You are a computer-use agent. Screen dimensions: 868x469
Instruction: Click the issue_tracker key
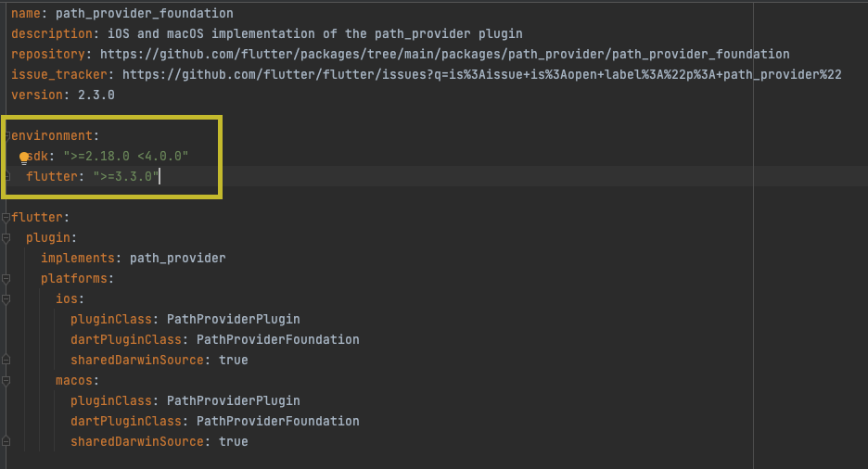(x=58, y=75)
